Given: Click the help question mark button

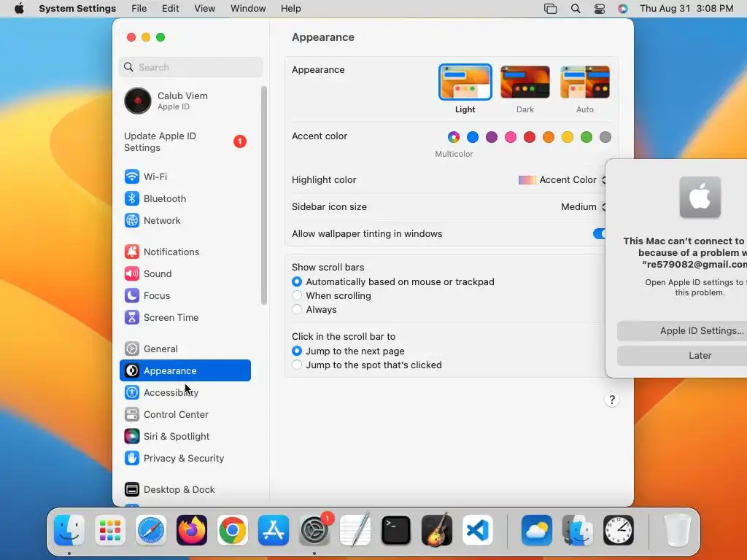Looking at the screenshot, I should 612,400.
